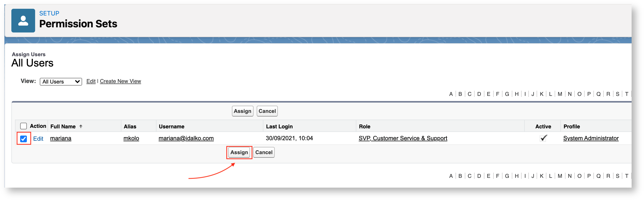The width and height of the screenshot is (644, 200).
Task: Open the All Users view dropdown
Action: (x=61, y=82)
